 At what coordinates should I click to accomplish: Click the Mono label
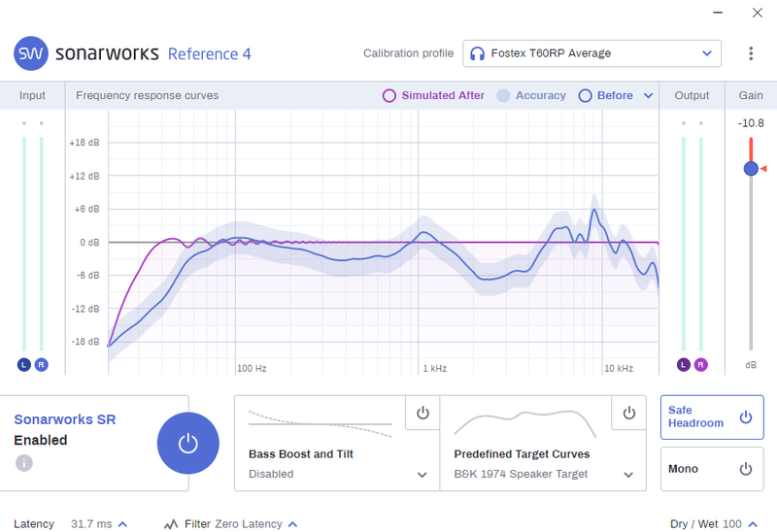coord(683,469)
